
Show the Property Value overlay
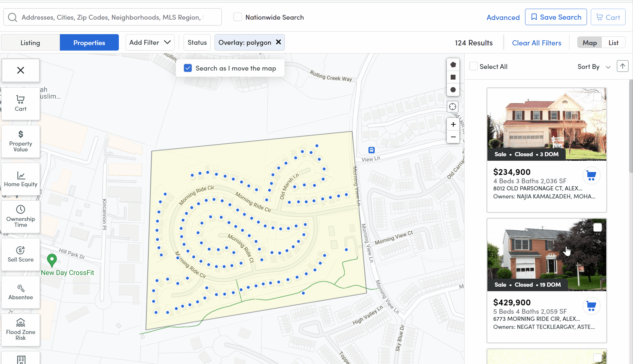[x=21, y=141]
